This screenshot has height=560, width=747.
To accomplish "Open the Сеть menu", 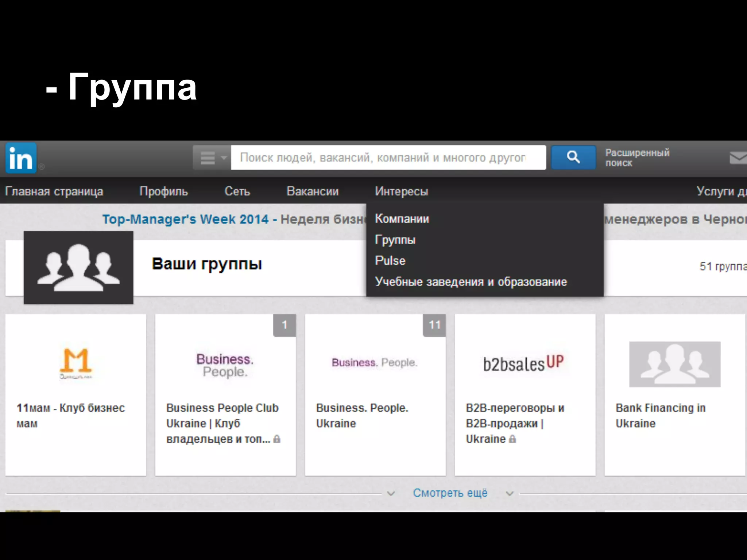I will [237, 191].
